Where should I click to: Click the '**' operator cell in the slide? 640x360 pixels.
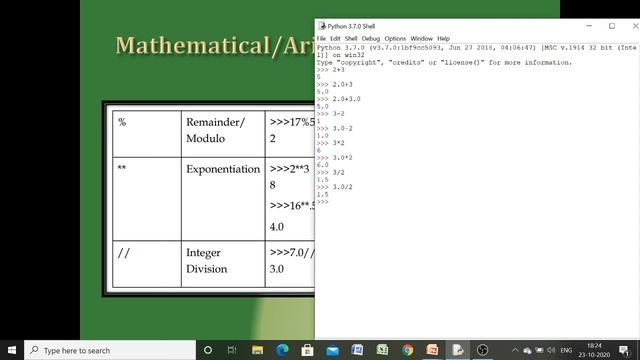147,199
